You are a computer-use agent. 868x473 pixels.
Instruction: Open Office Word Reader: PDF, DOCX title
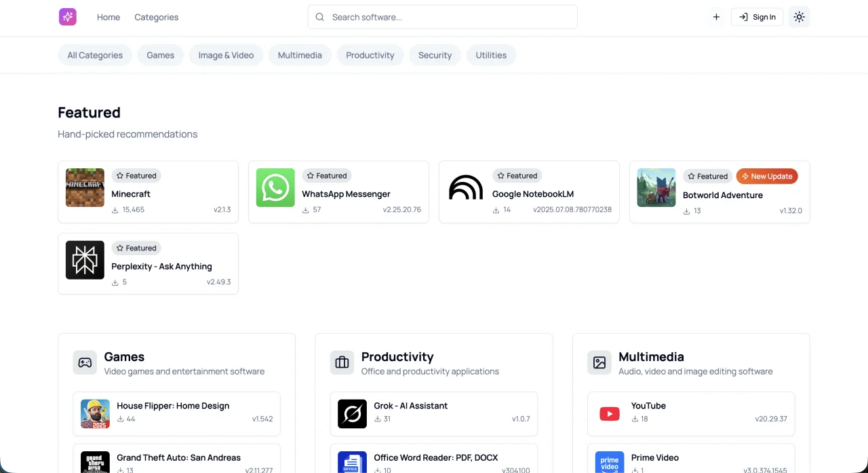tap(436, 458)
